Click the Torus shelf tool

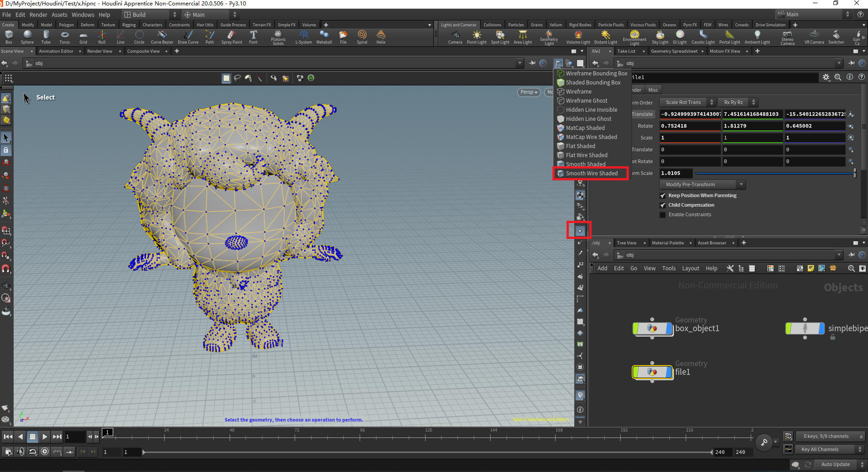pos(65,37)
